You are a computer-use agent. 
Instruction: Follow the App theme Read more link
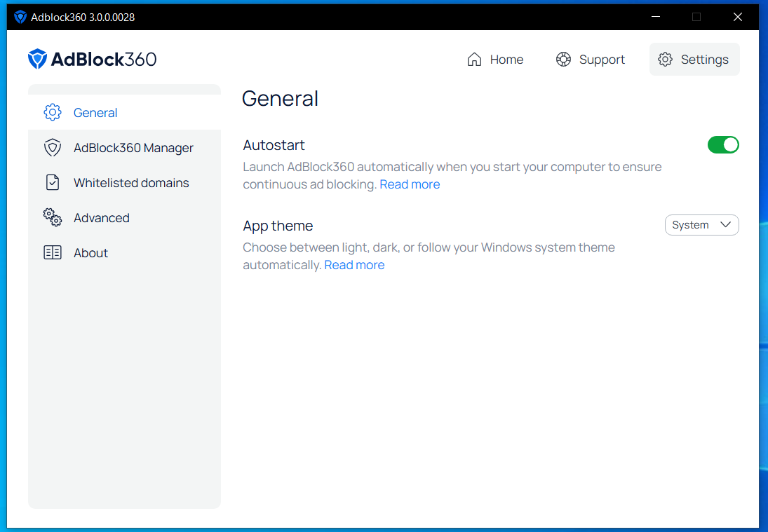354,265
